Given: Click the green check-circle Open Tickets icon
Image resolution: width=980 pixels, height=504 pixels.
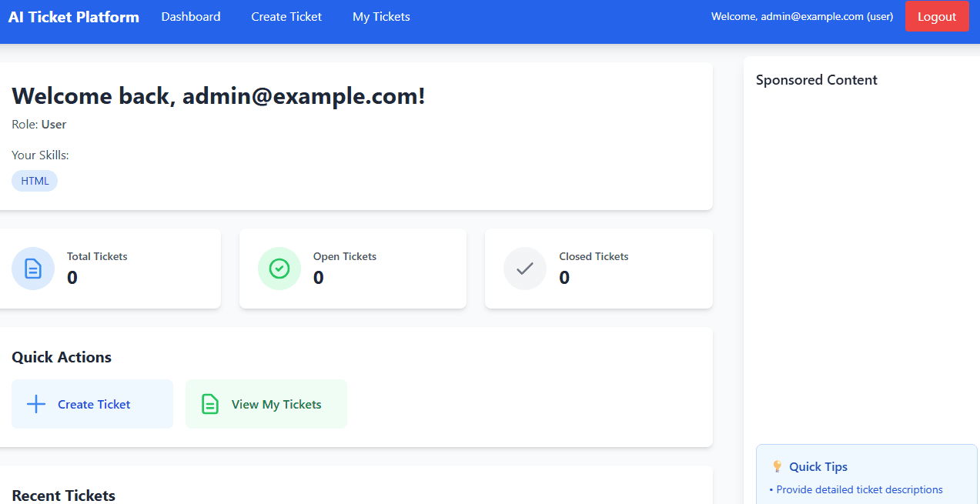Looking at the screenshot, I should coord(279,269).
